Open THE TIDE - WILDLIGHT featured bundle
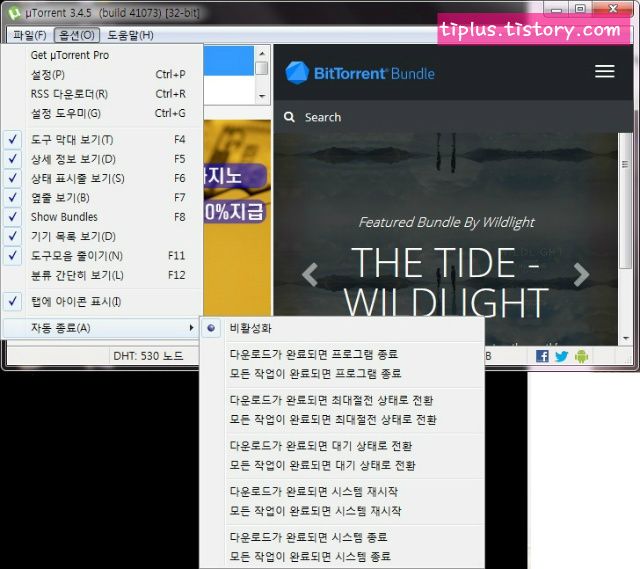Image resolution: width=640 pixels, height=569 pixels. click(446, 282)
